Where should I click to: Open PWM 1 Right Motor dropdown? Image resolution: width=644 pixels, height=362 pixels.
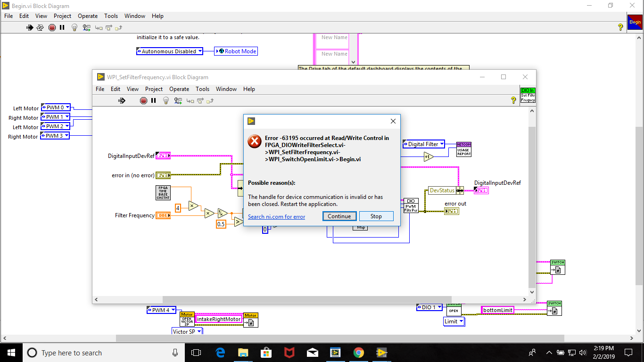(x=56, y=117)
